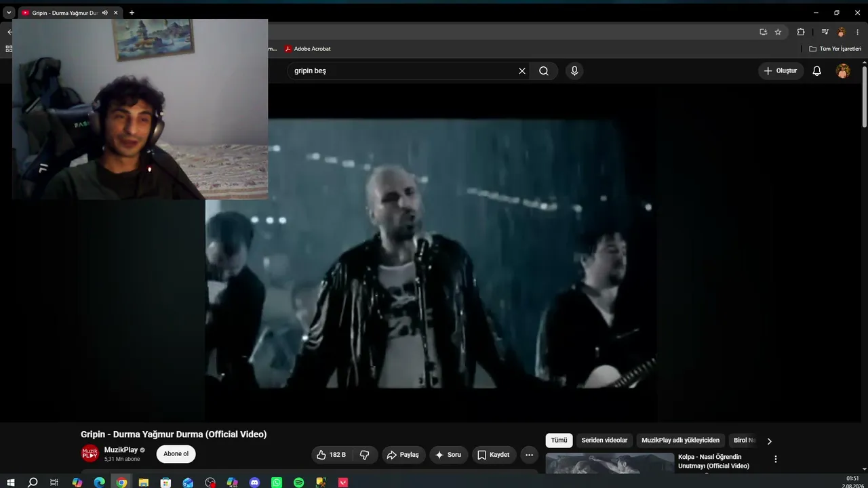Mute the tab using the speaker icon
868x488 pixels.
(x=104, y=13)
